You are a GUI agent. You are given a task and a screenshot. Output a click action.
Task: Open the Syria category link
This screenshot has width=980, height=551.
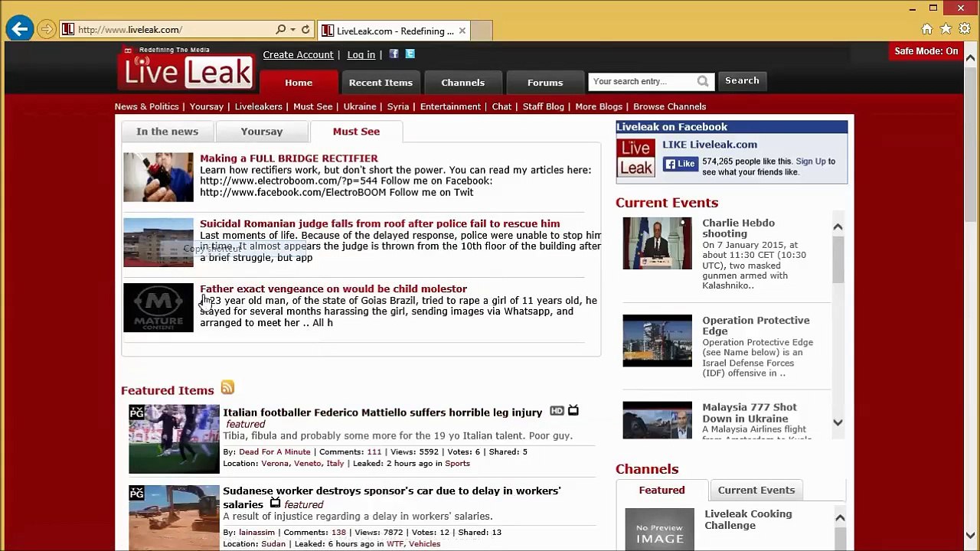click(x=398, y=106)
